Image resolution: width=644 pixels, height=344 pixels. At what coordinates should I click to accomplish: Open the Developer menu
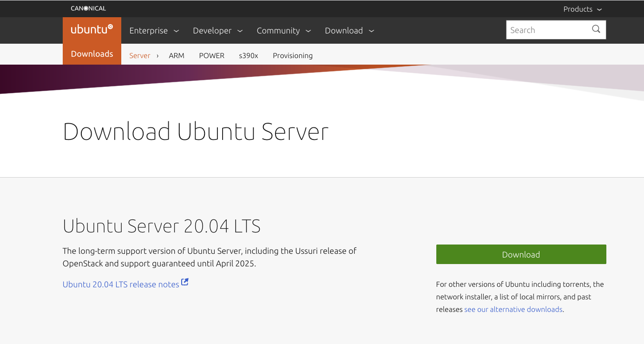[x=218, y=31]
